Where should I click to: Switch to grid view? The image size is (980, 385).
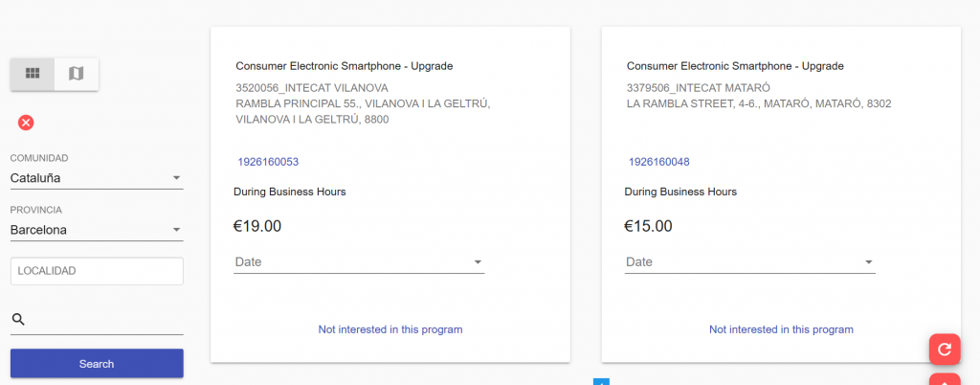point(33,73)
